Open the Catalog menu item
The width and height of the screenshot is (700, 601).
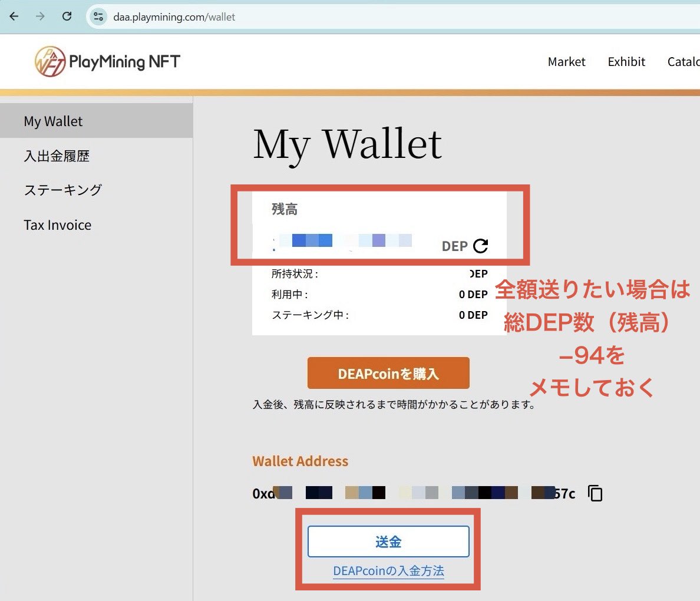[684, 62]
